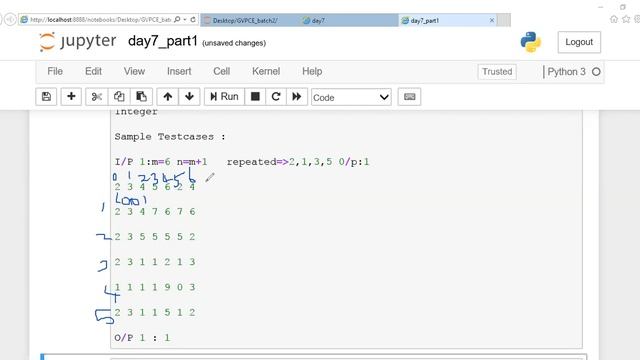The height and width of the screenshot is (360, 640).
Task: Open the File menu
Action: (x=55, y=71)
